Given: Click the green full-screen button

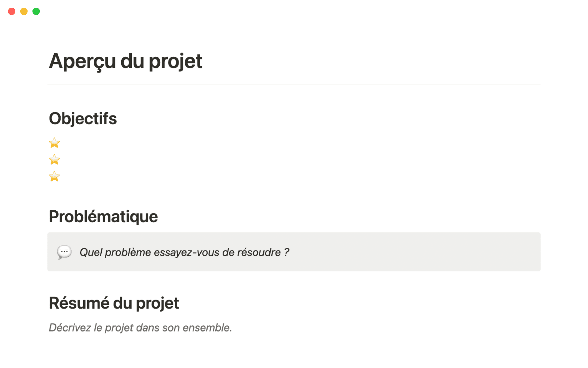Looking at the screenshot, I should click(36, 11).
